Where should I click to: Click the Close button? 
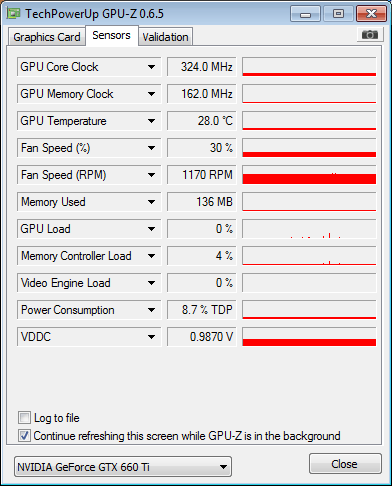(x=345, y=464)
